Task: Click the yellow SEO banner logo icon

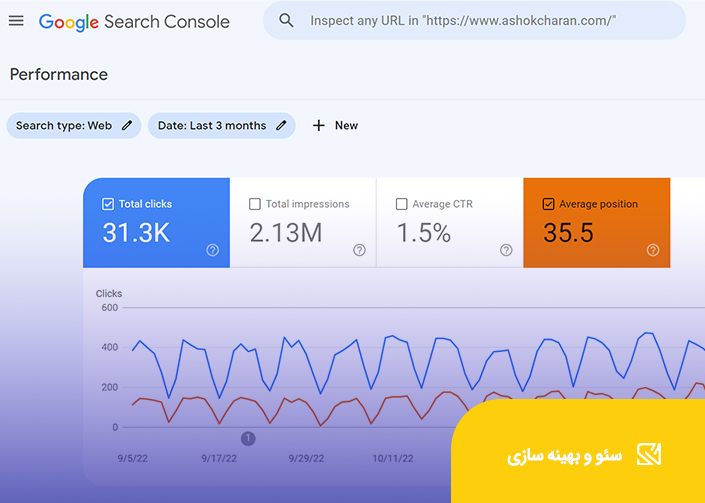Action: tap(649, 454)
